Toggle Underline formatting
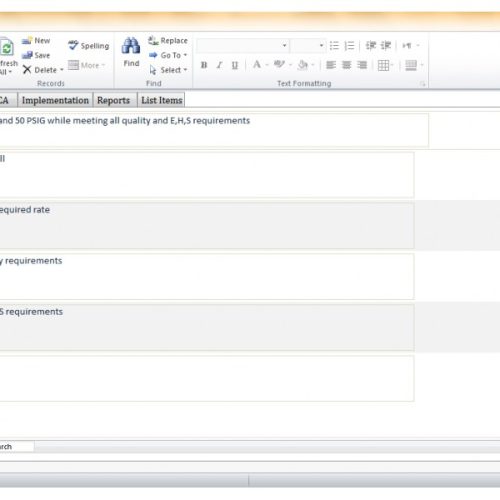 (x=235, y=65)
